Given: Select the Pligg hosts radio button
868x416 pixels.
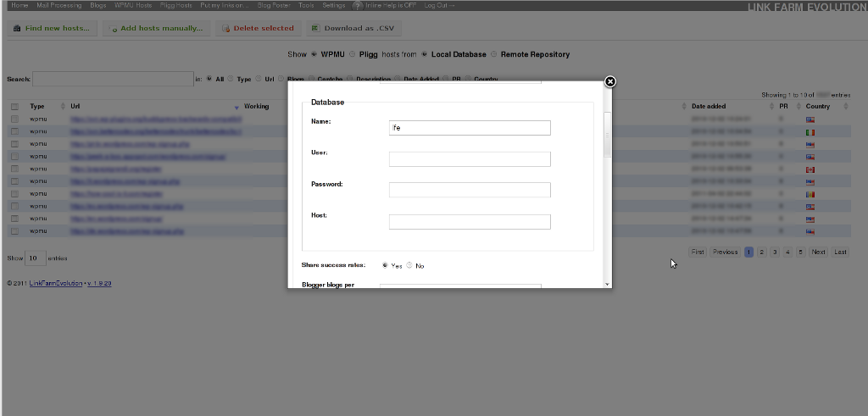Looking at the screenshot, I should (x=352, y=54).
